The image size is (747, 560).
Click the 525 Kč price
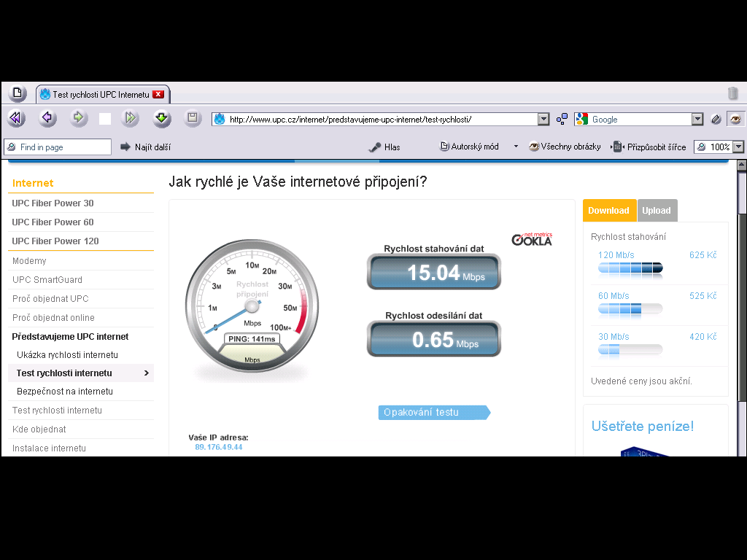(703, 296)
